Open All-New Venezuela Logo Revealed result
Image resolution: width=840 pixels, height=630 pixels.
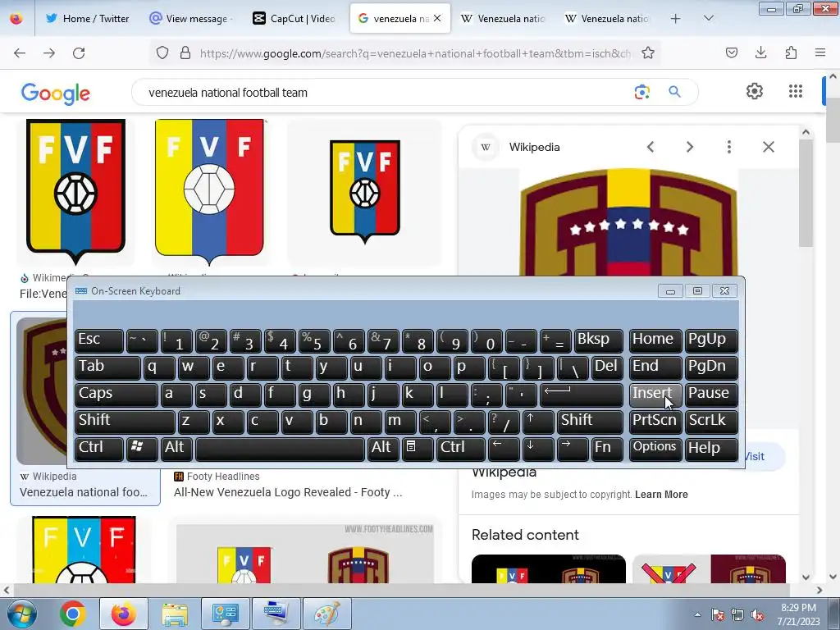(288, 492)
